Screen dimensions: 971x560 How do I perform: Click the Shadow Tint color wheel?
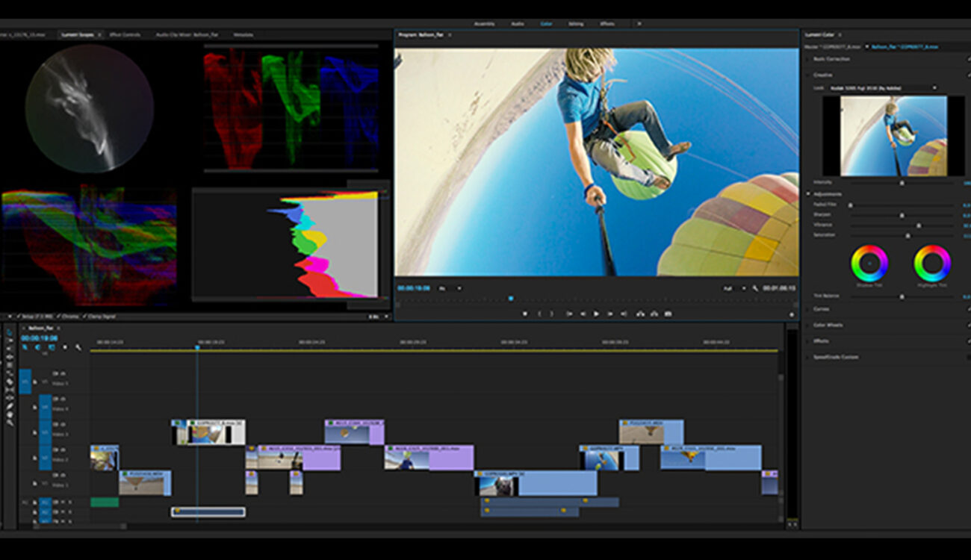click(869, 264)
